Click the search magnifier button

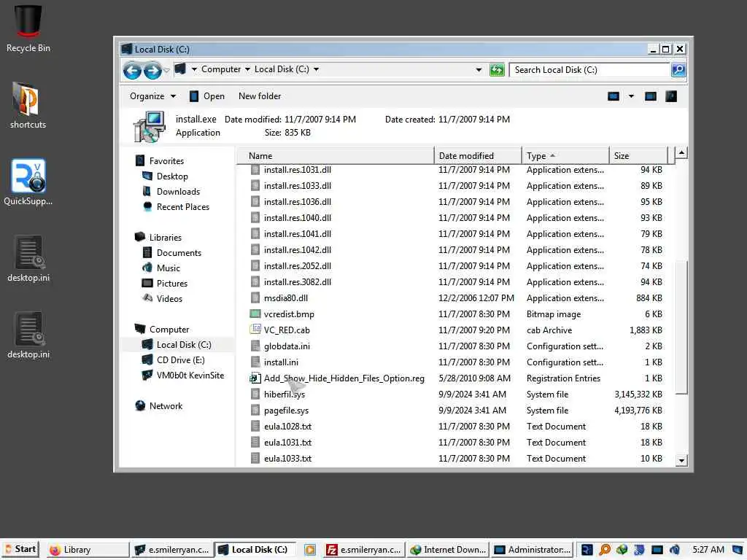678,70
